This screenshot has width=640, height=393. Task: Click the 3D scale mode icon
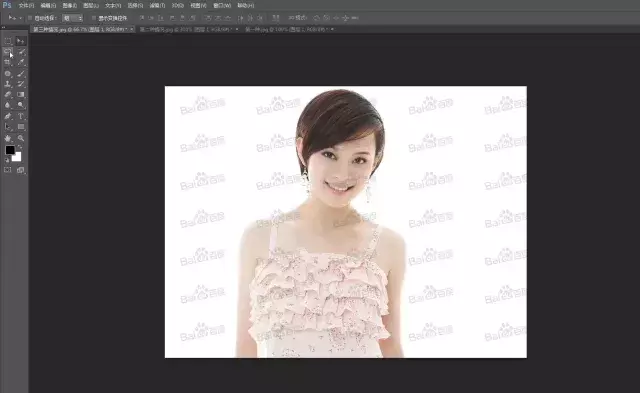pyautogui.click(x=355, y=18)
